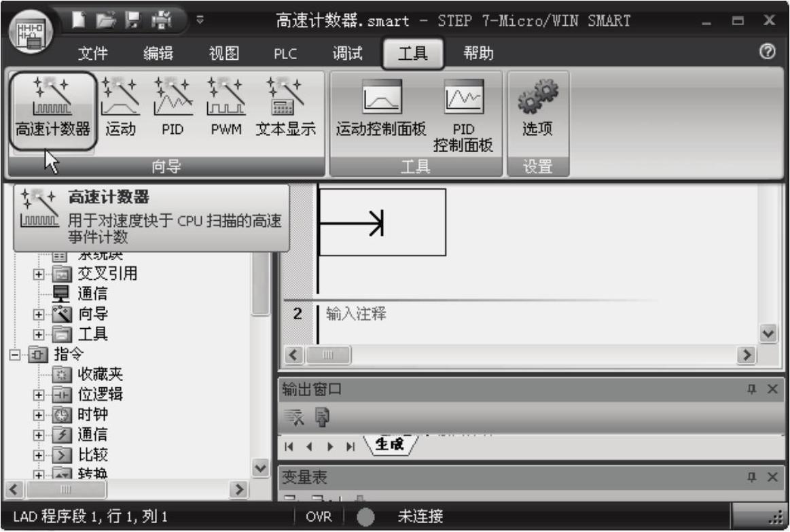Switch to the View (视图) ribbon tab
790x532 pixels.
[224, 53]
